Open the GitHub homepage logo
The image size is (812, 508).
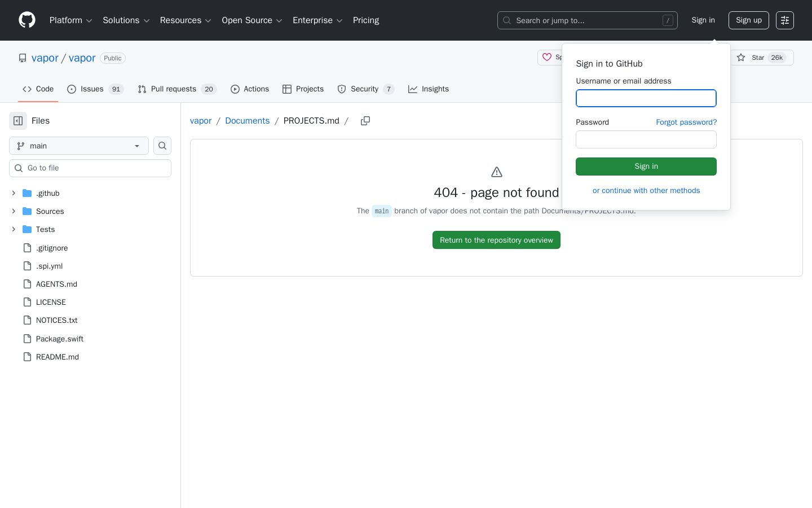tap(27, 20)
